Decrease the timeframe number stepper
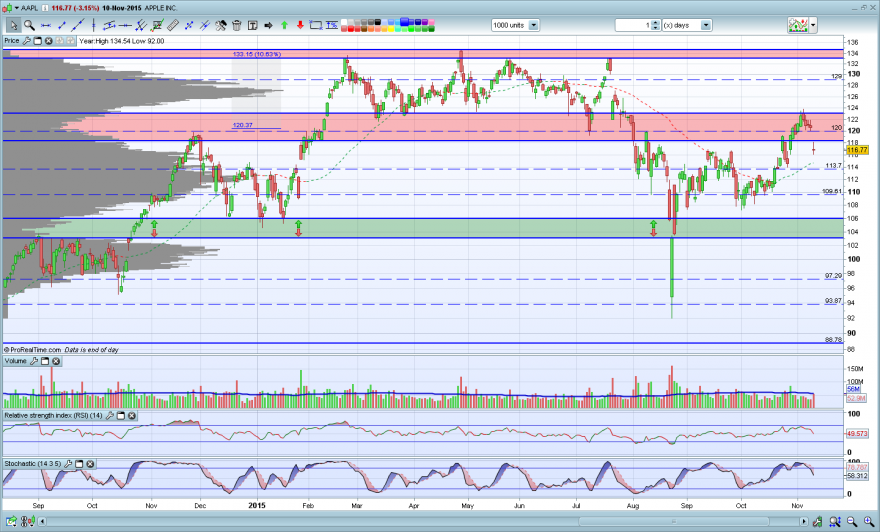 (x=655, y=28)
